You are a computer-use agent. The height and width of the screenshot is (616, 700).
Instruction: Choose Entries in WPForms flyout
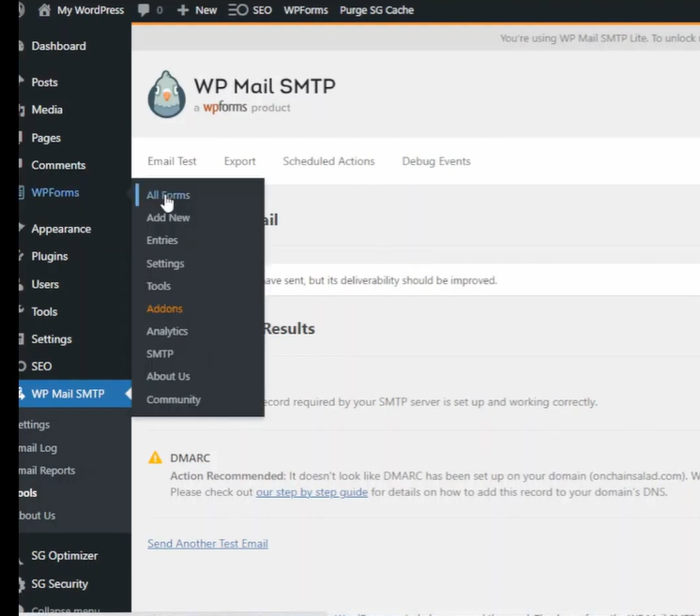click(x=162, y=240)
